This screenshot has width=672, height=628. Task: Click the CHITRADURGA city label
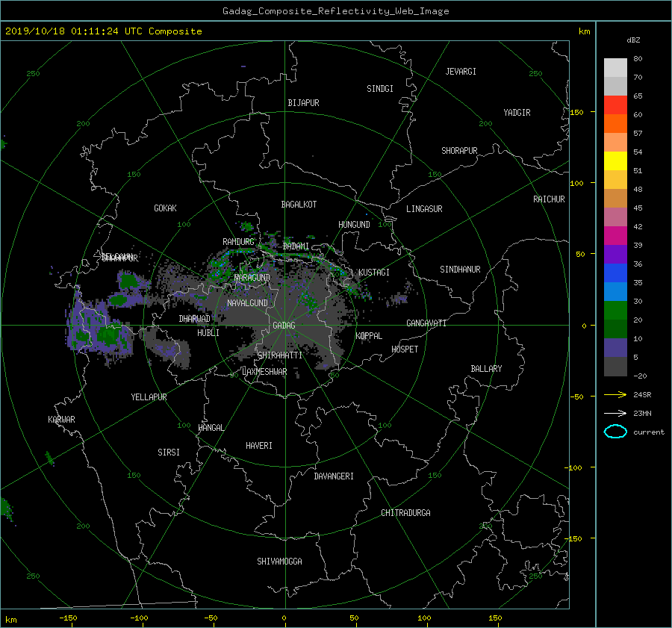coord(406,513)
